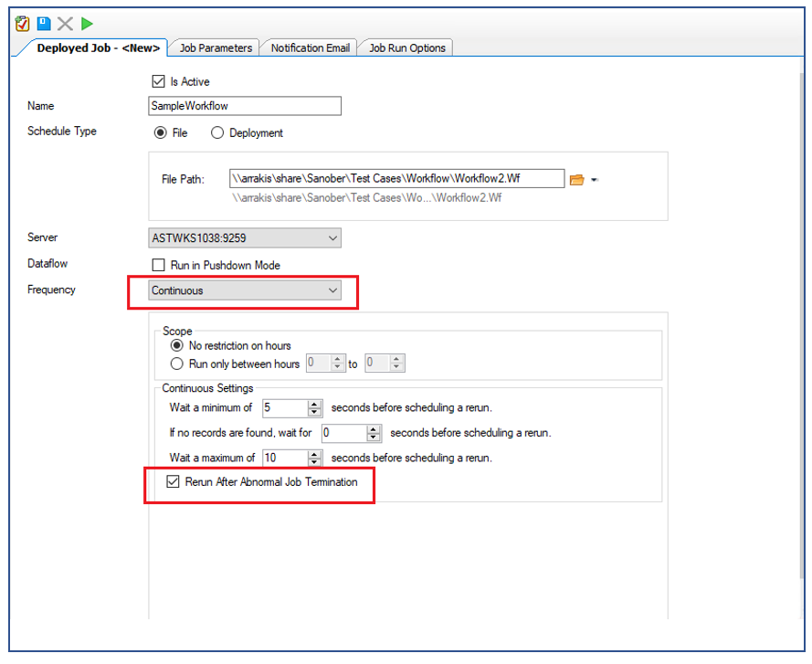Click the Name field containing SampleWorkflow
This screenshot has height=664, width=812.
pyautogui.click(x=244, y=106)
